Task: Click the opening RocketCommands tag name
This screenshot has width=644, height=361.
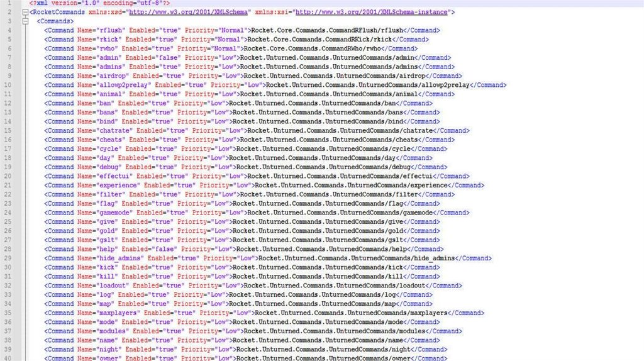Action: click(x=58, y=13)
